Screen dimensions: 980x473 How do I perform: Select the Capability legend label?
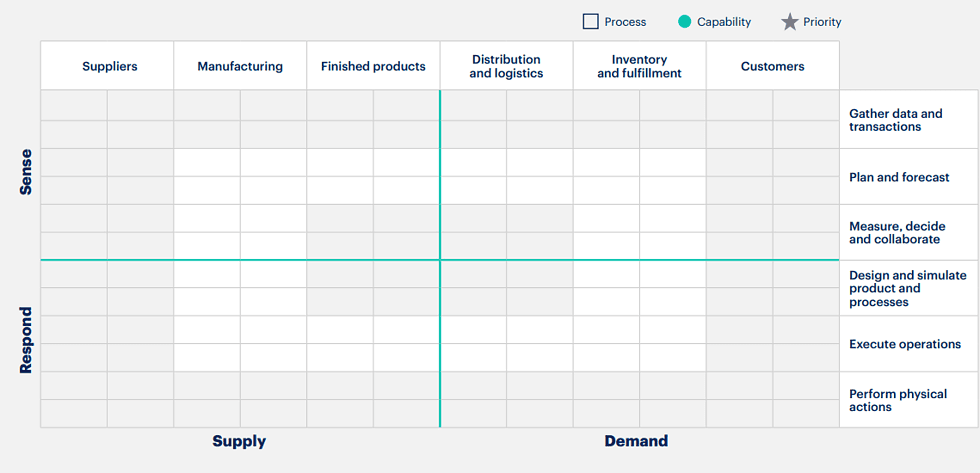[724, 22]
